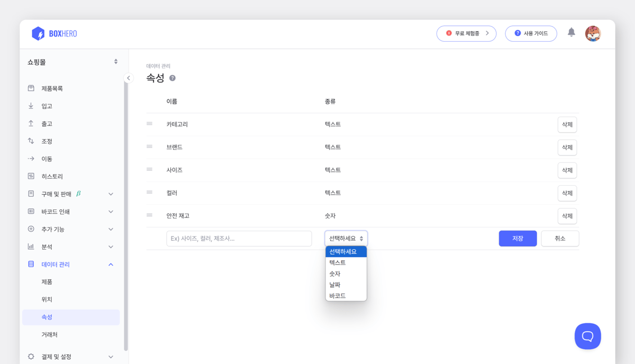Click the help icon beside 속성 heading
635x364 pixels.
[x=173, y=77]
